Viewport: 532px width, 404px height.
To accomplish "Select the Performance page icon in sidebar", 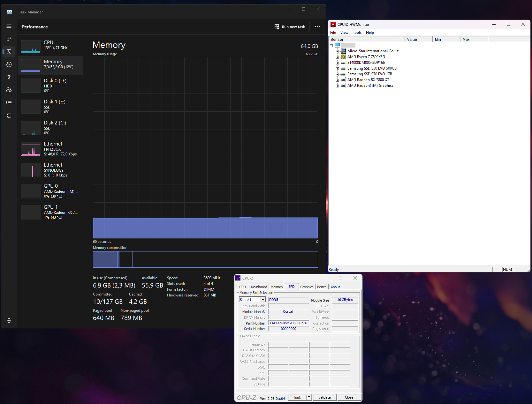I will (x=9, y=52).
